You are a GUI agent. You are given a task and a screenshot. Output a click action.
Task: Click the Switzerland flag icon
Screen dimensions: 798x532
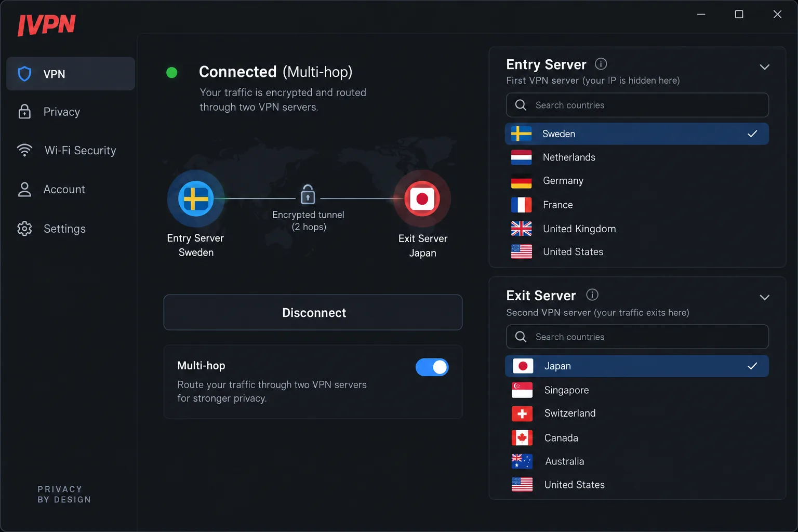pyautogui.click(x=522, y=414)
